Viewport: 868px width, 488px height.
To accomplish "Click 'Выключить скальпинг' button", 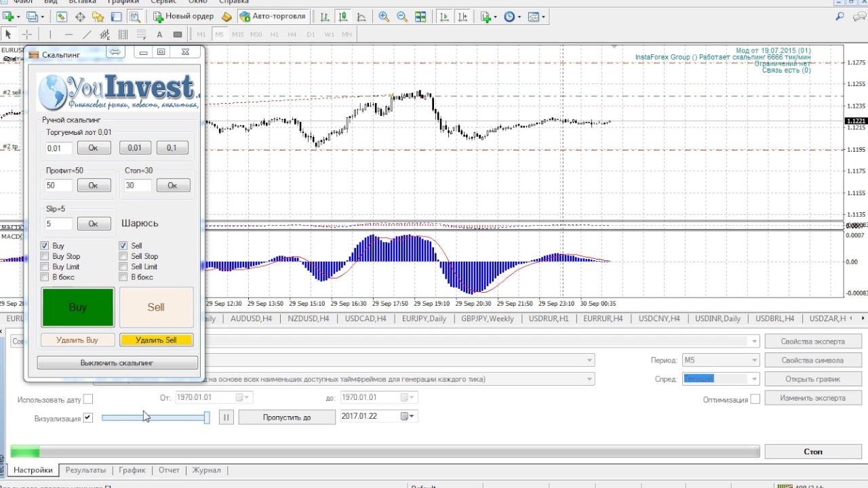I will tap(117, 363).
